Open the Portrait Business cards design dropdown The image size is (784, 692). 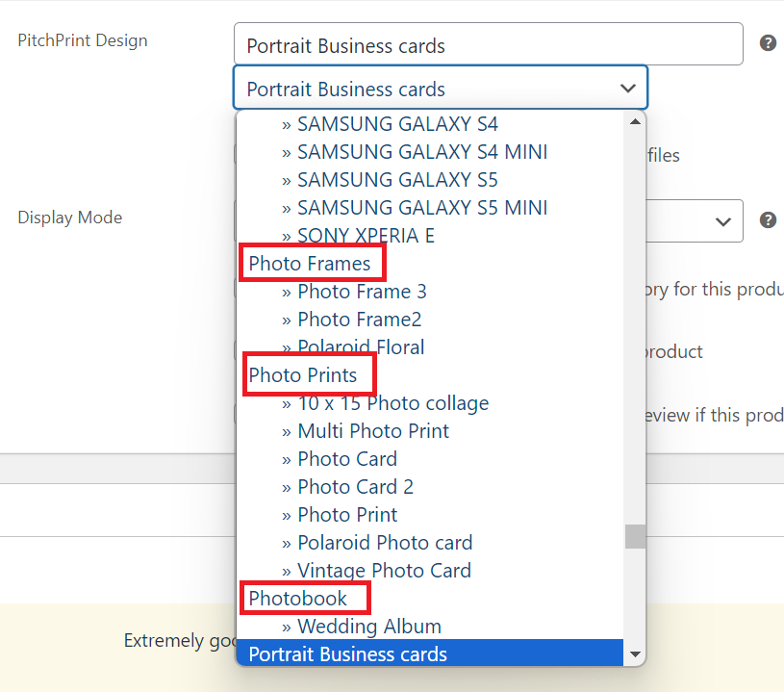pos(441,88)
